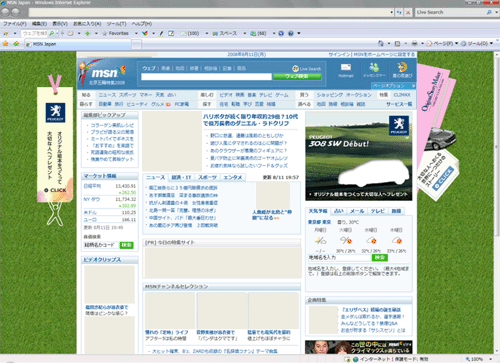The width and height of the screenshot is (500, 363).
Task: Switch to the エンタメ news tab
Action: pyautogui.click(x=233, y=177)
